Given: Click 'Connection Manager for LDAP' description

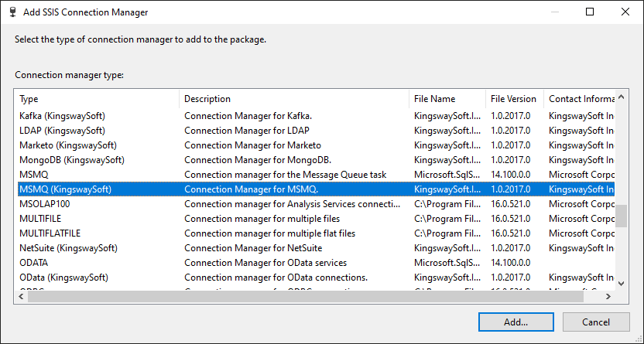Looking at the screenshot, I should (x=247, y=131).
